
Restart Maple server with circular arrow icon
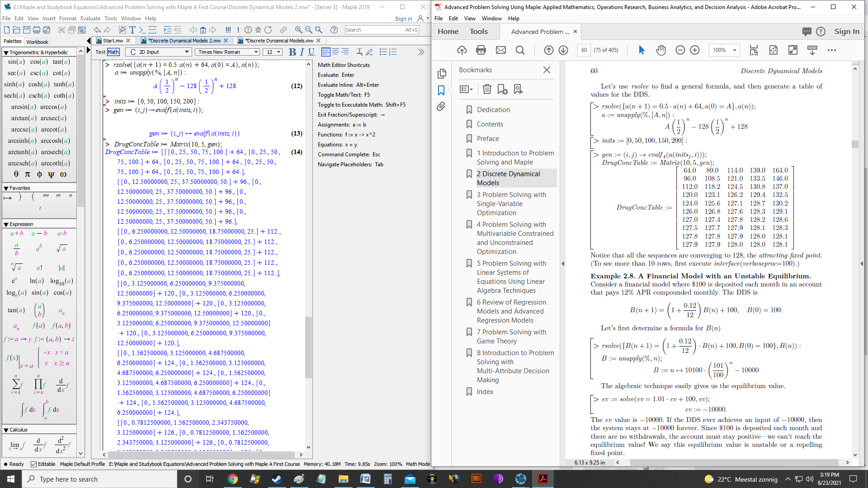pyautogui.click(x=268, y=30)
